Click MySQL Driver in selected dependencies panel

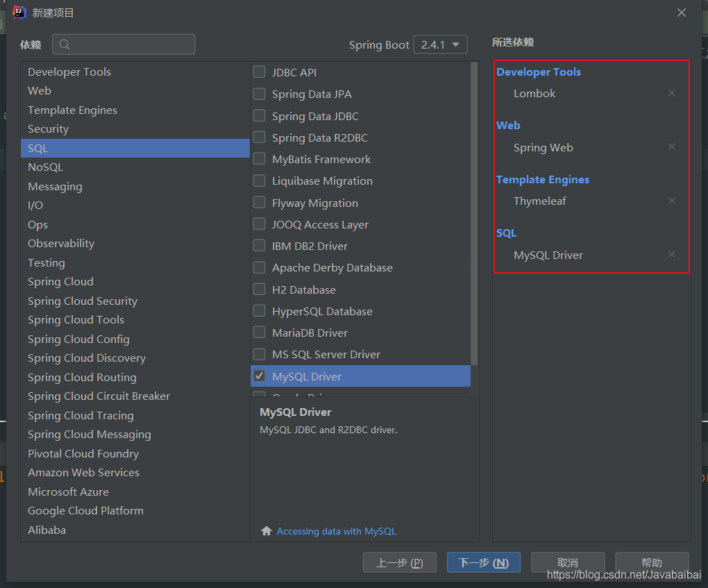tap(548, 255)
